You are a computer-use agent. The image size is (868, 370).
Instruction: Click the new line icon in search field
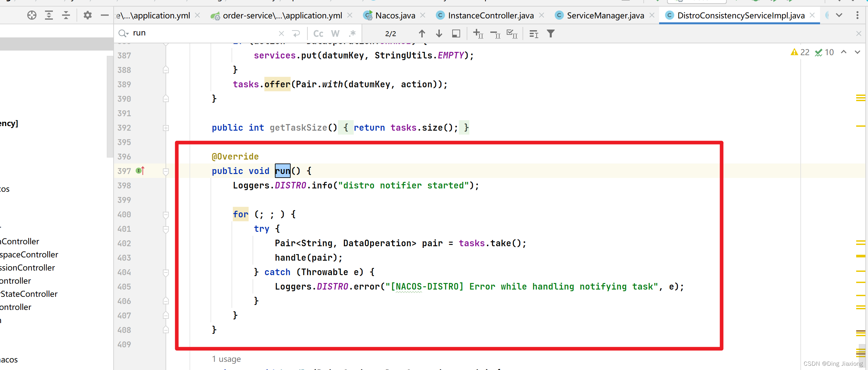click(296, 33)
